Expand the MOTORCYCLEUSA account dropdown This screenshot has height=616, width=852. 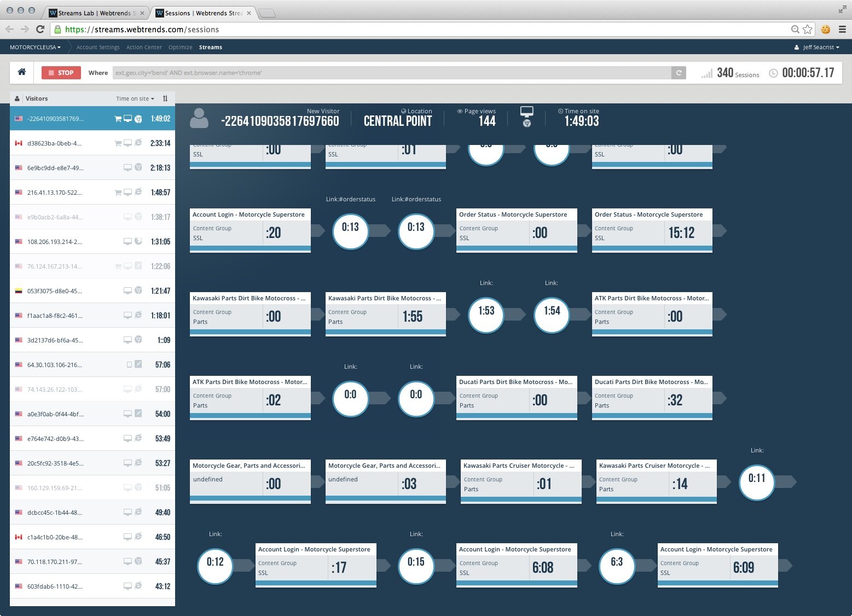click(x=35, y=48)
